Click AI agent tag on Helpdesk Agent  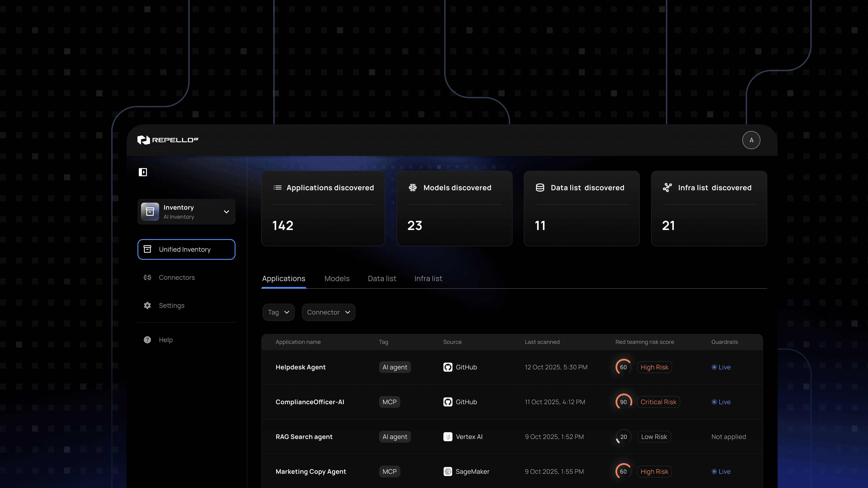tap(395, 367)
